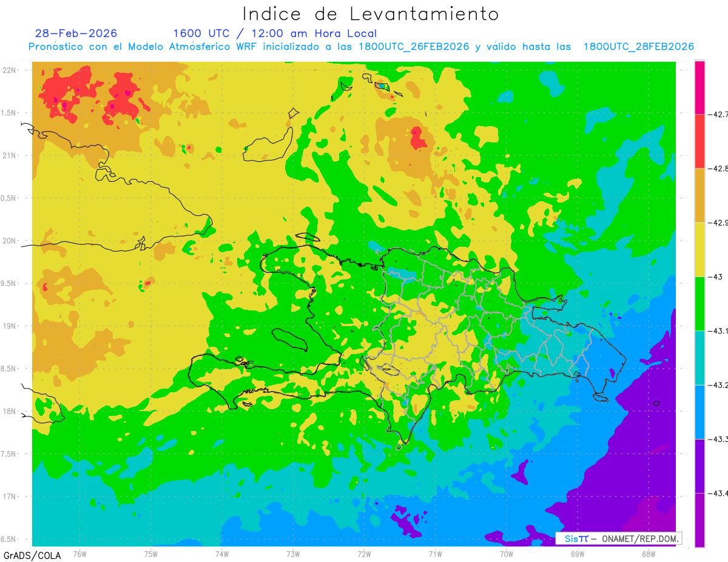The height and width of the screenshot is (562, 728).
Task: Click the '22N' latitude axis label
Action: tap(10, 70)
